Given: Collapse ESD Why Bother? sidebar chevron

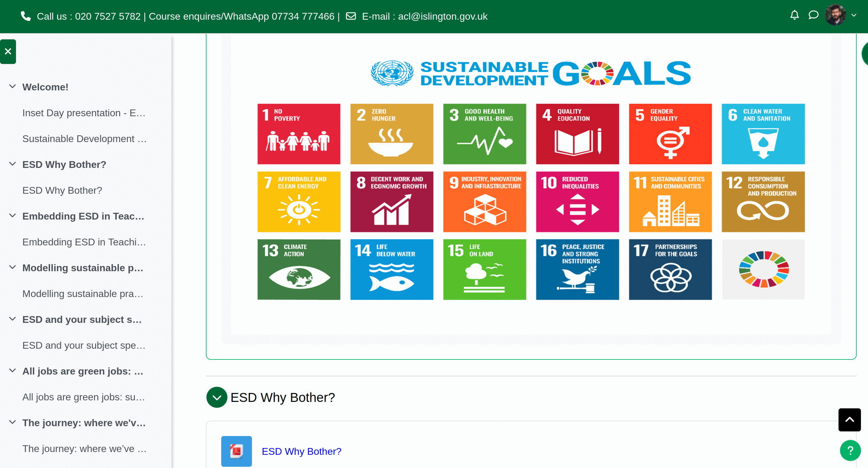Looking at the screenshot, I should (13, 164).
